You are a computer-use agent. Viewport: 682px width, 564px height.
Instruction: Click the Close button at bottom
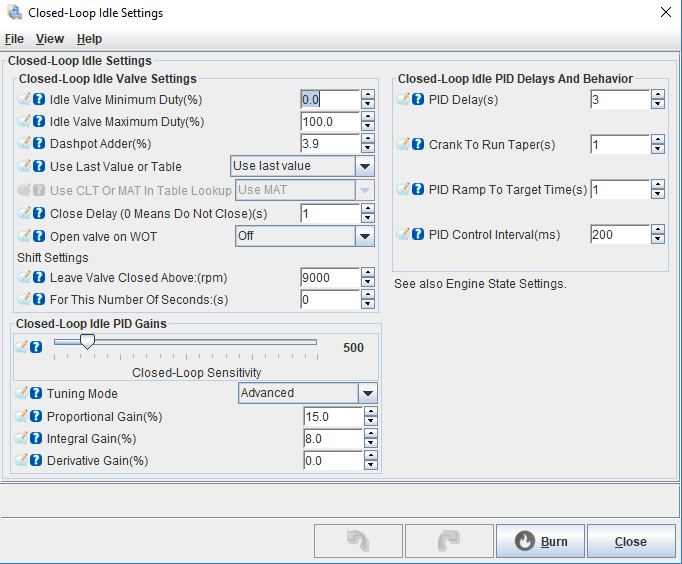(630, 541)
